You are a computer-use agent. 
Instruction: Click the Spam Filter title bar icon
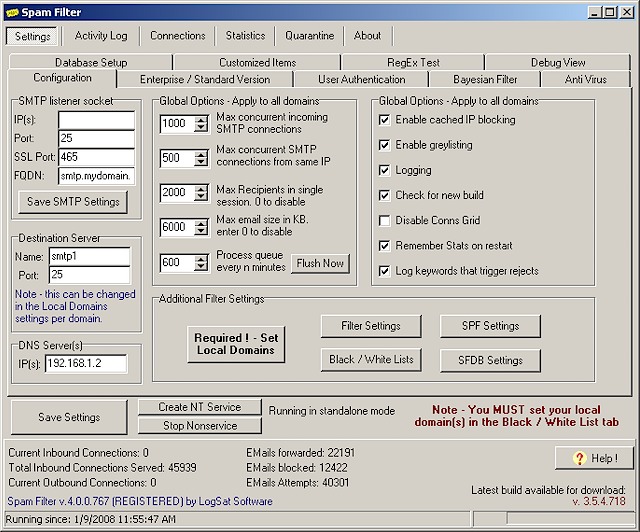(12, 13)
